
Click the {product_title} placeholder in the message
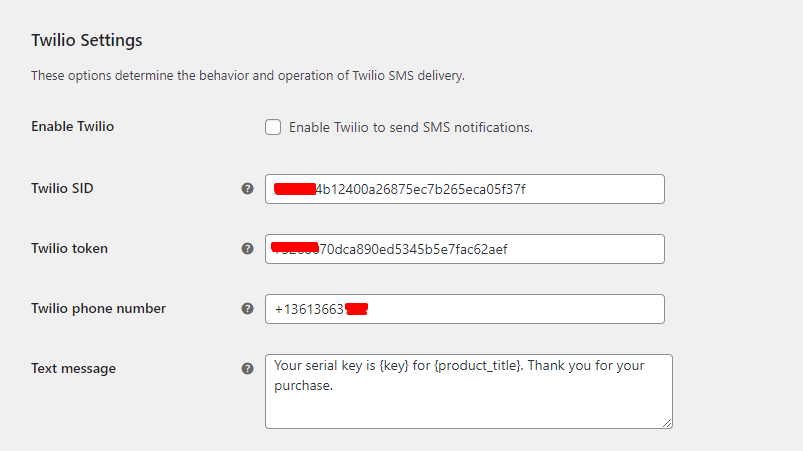[x=478, y=366]
